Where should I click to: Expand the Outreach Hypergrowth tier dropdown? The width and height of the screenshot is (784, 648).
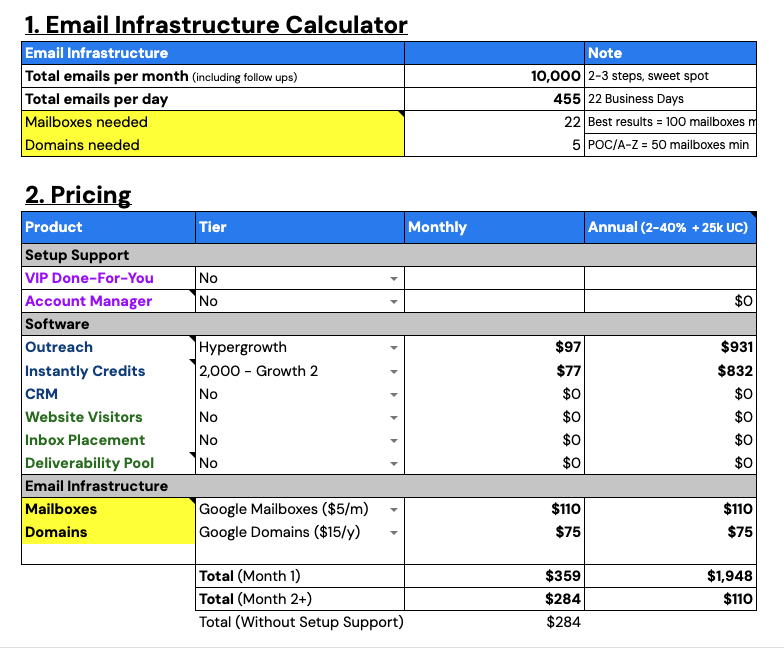pos(394,348)
